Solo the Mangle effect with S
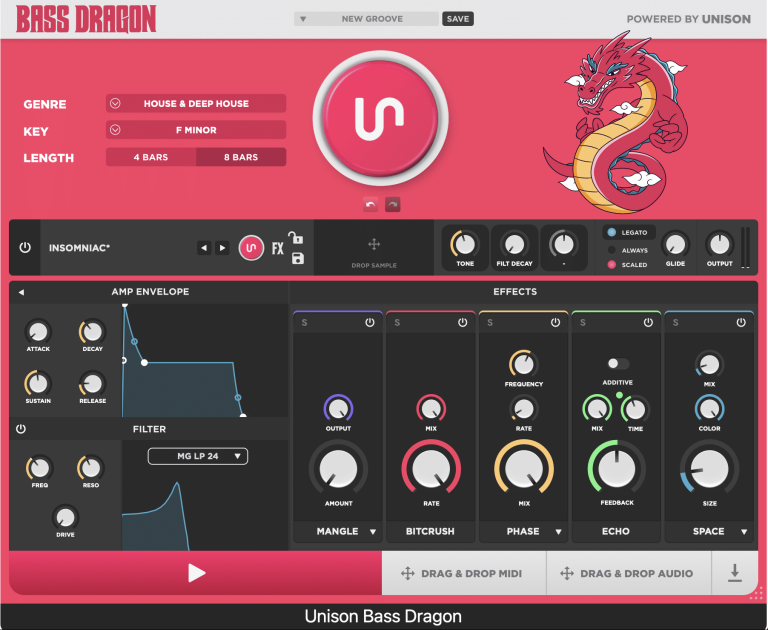The image size is (768, 630). pyautogui.click(x=305, y=322)
